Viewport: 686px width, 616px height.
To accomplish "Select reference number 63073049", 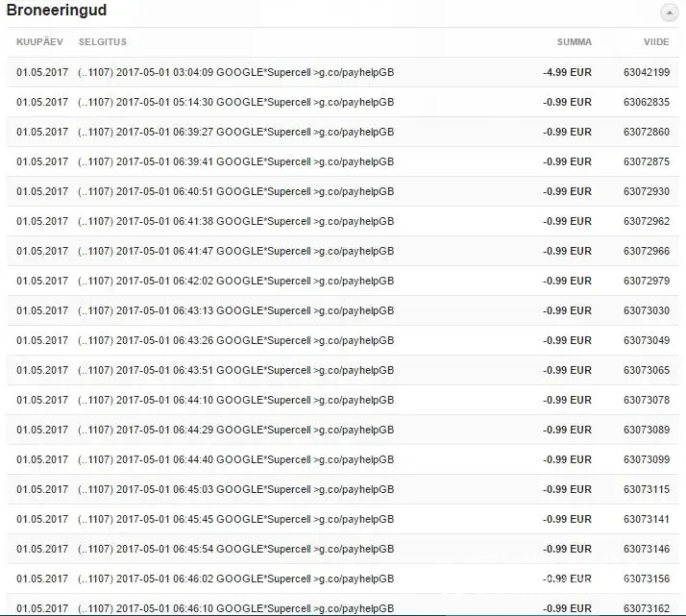I will (647, 340).
